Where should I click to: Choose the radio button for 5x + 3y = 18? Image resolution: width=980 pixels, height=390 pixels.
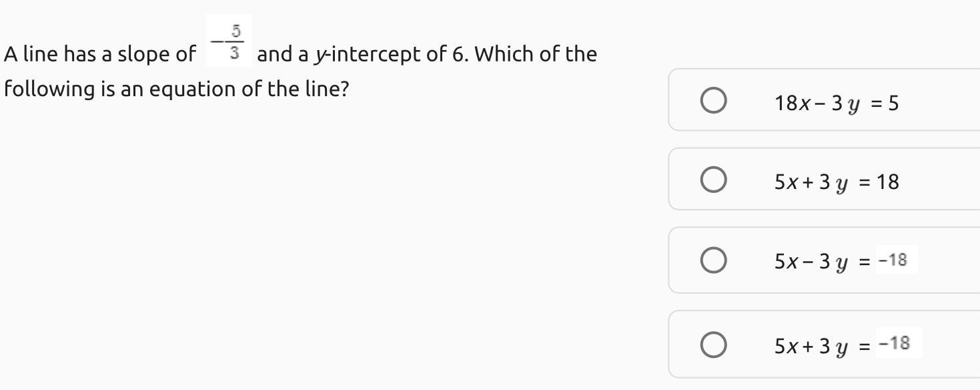click(x=713, y=180)
